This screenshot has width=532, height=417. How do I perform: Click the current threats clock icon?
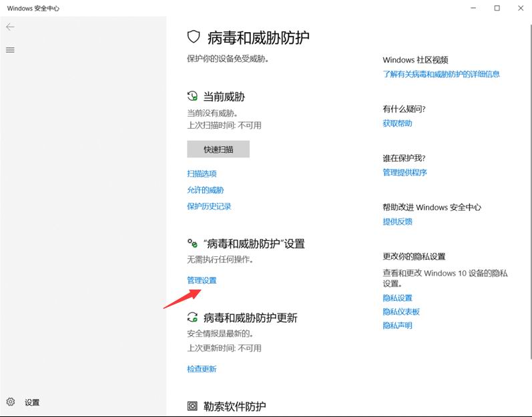(x=193, y=97)
